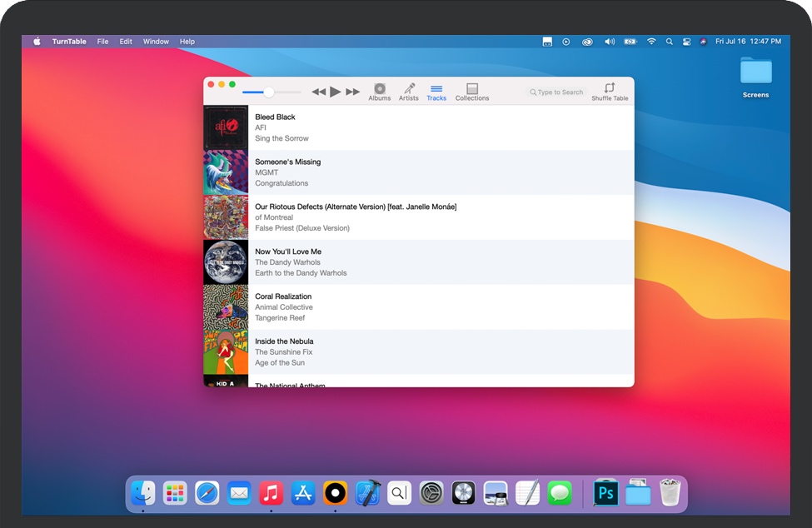Open the File menu
Viewport: 812px width, 528px height.
[x=102, y=42]
